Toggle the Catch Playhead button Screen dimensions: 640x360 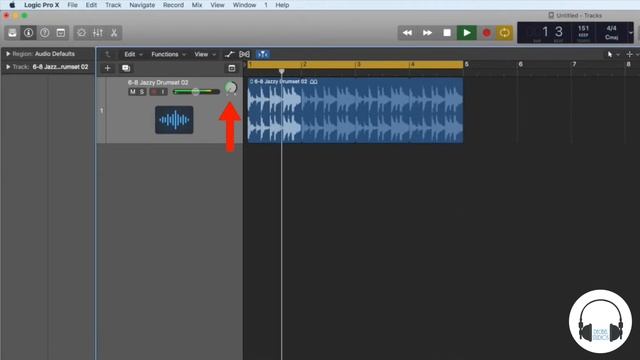point(262,54)
